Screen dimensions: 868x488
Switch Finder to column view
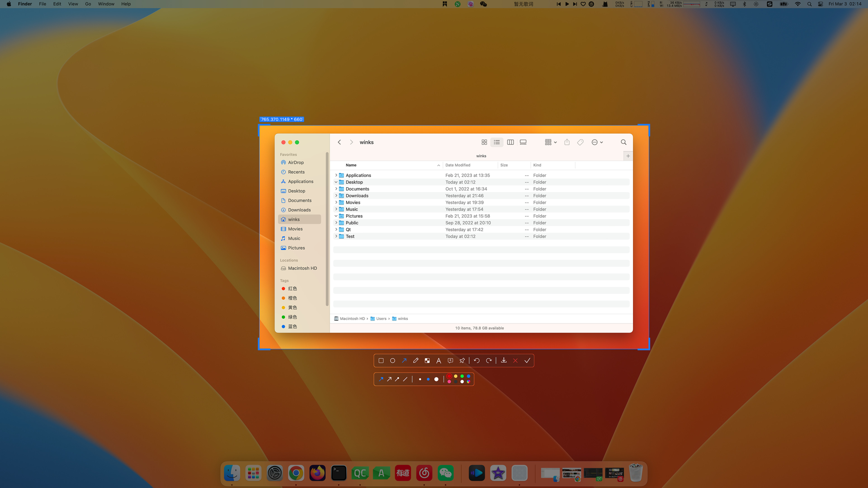click(x=510, y=142)
